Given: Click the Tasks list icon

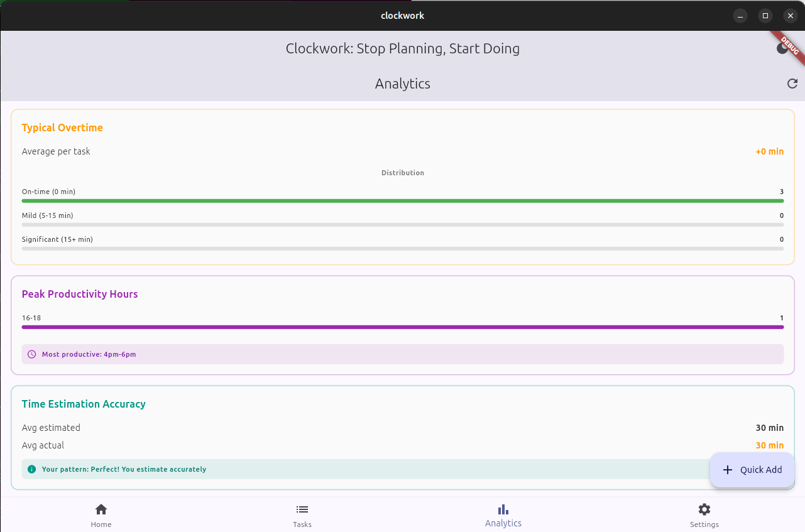Looking at the screenshot, I should 302,509.
